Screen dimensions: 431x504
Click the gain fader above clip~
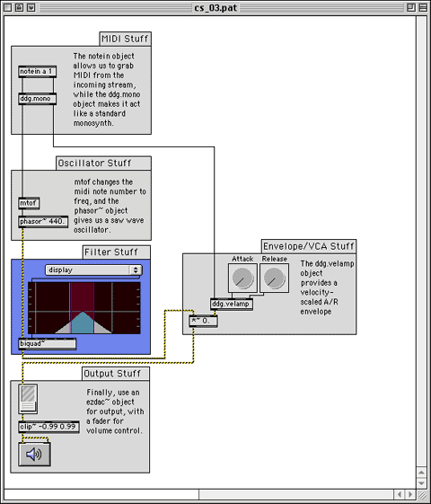pos(28,399)
